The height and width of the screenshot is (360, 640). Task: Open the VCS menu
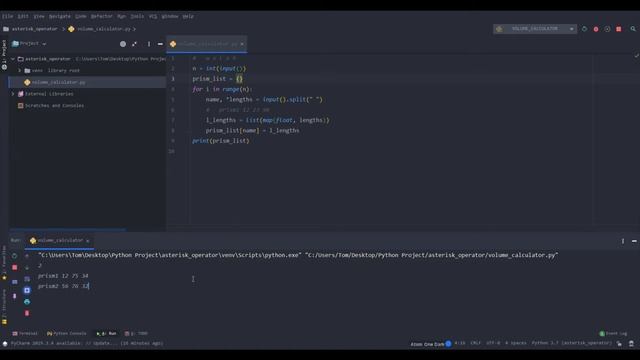pyautogui.click(x=153, y=16)
